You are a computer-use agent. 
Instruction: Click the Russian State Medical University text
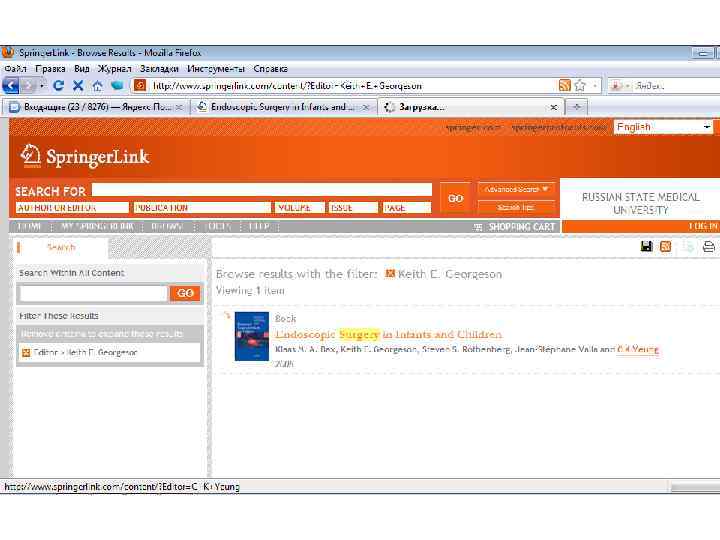[641, 203]
